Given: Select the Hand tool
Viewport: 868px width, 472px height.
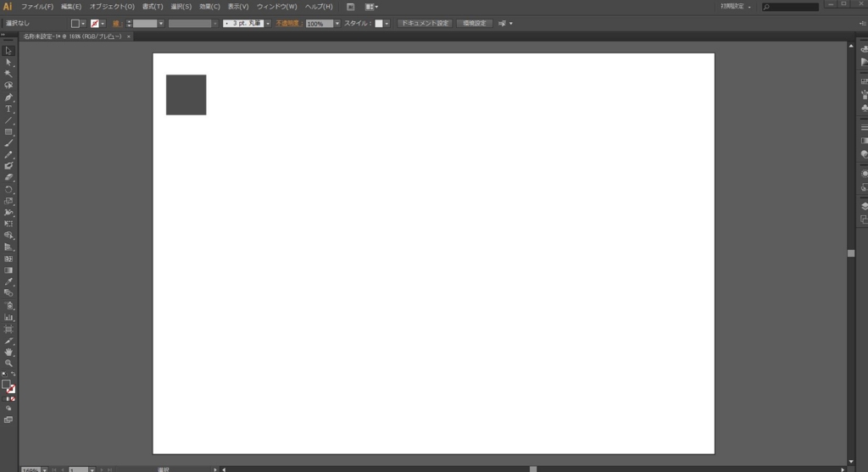Looking at the screenshot, I should click(8, 352).
